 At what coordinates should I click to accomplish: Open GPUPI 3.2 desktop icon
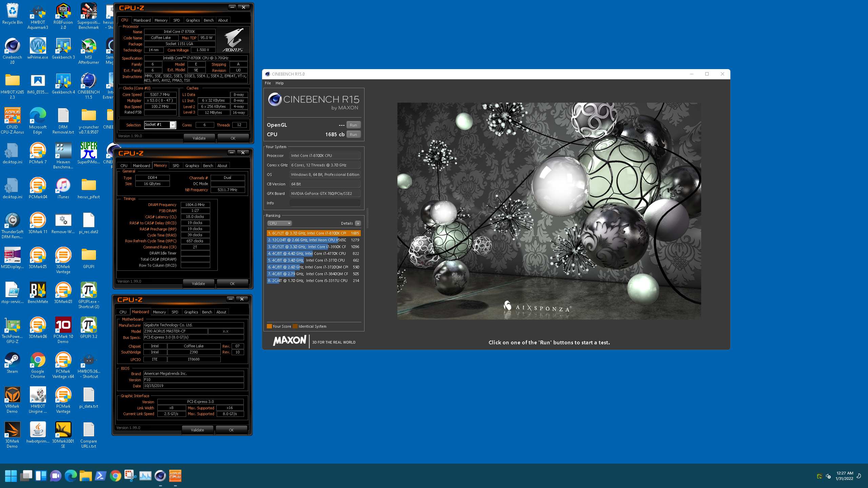pyautogui.click(x=88, y=328)
